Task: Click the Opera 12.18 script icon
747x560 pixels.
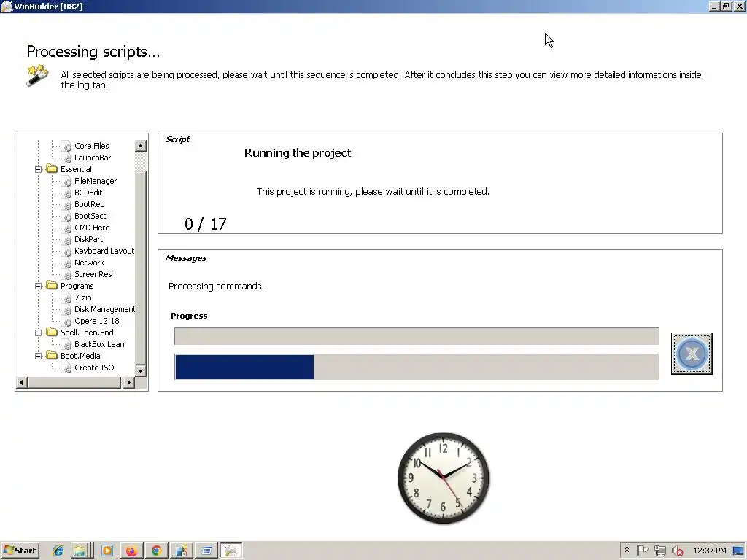Action: point(67,322)
